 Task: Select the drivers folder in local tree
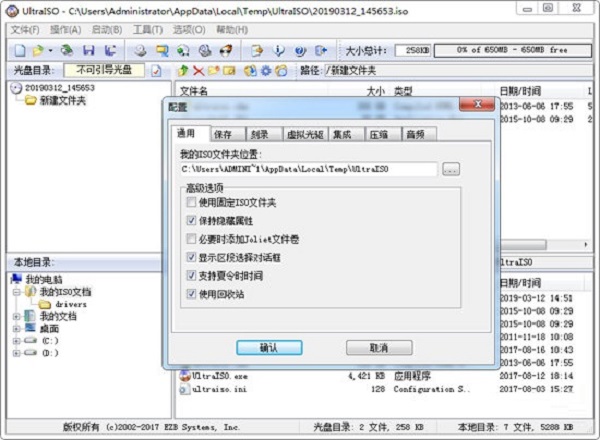(71, 305)
